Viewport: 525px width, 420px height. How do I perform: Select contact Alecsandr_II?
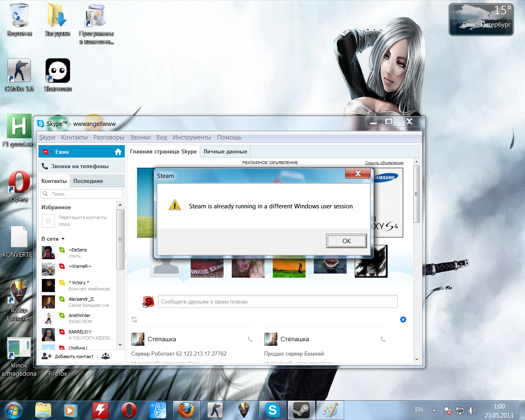tap(78, 302)
